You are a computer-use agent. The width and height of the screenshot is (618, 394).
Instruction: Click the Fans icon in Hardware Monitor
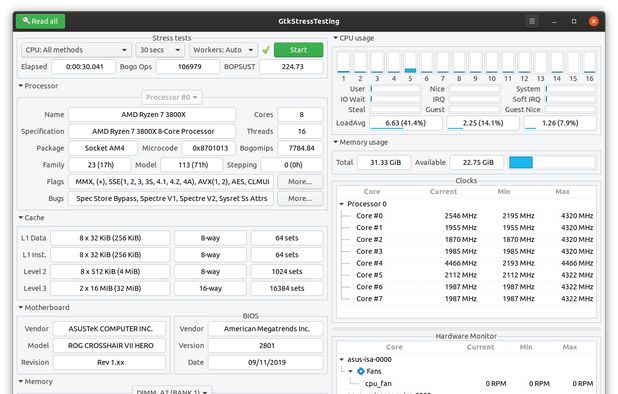click(x=361, y=371)
